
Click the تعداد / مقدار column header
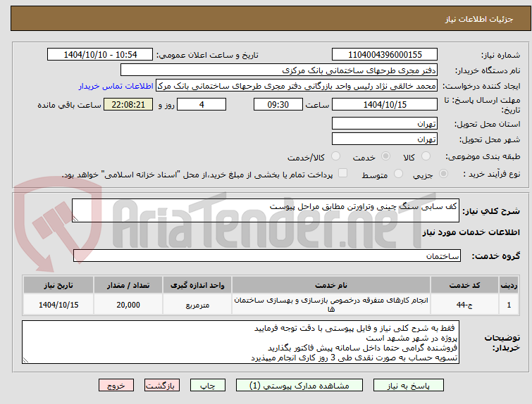click(128, 285)
